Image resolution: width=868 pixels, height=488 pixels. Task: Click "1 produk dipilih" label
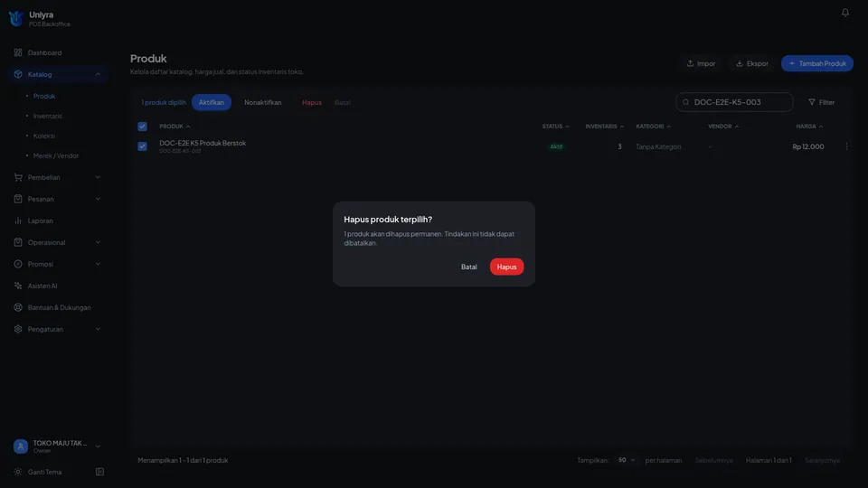click(x=164, y=102)
